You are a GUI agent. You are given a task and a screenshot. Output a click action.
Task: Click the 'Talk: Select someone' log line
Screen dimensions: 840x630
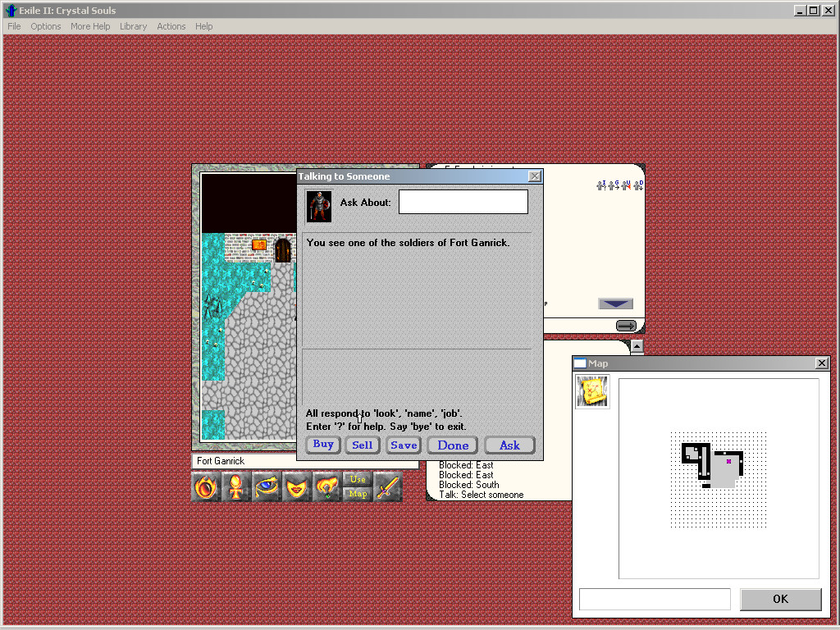pyautogui.click(x=481, y=495)
